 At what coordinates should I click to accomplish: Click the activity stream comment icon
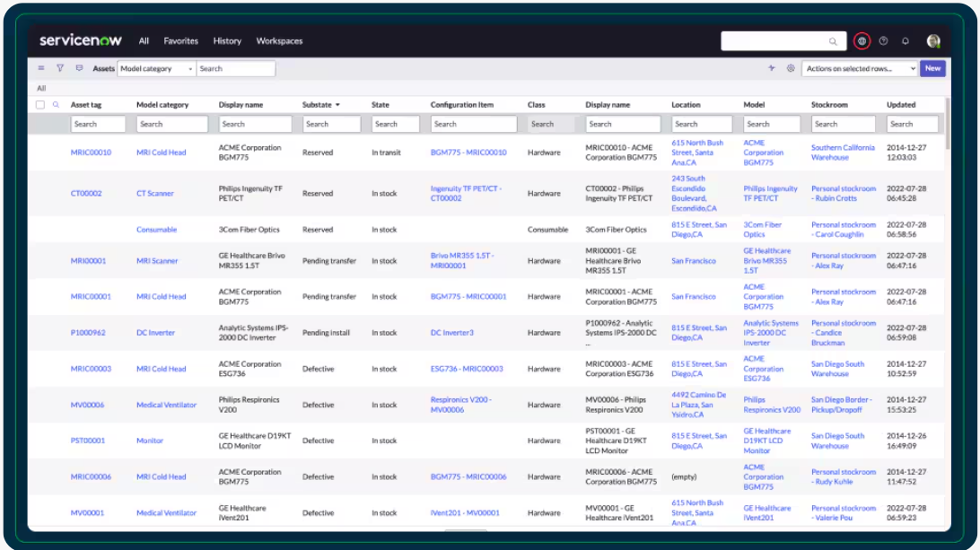79,68
